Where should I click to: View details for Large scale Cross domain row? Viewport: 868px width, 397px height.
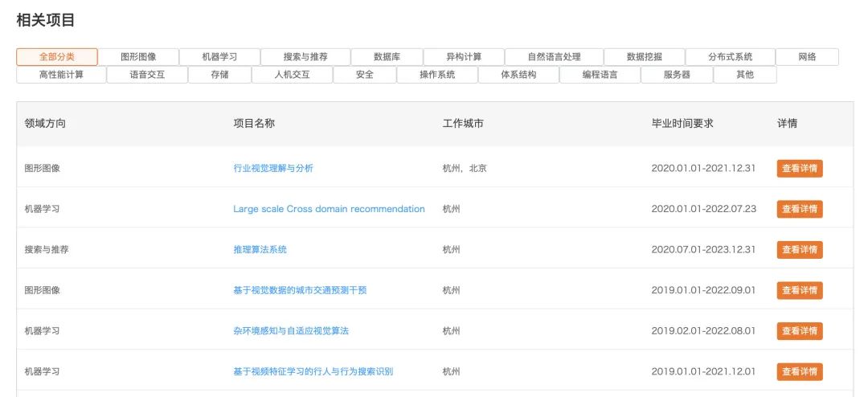800,209
